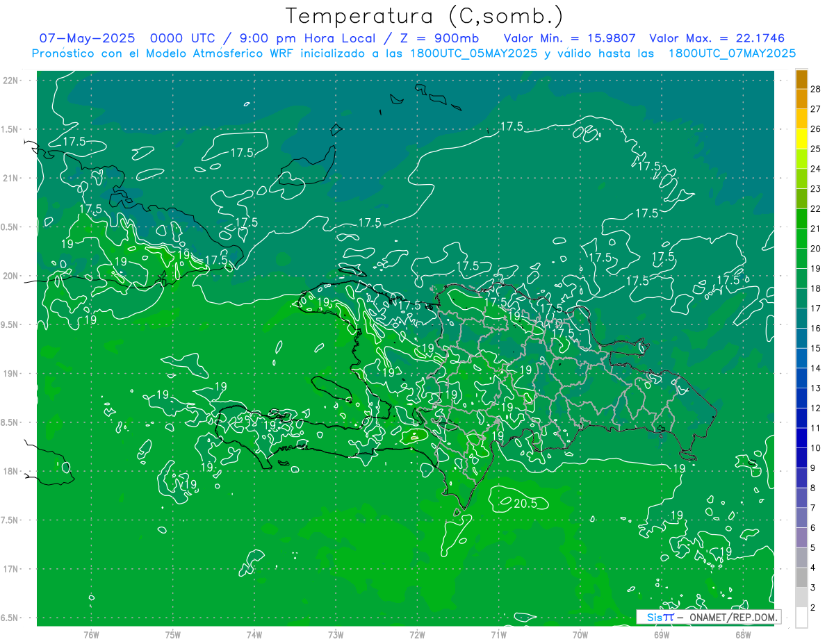This screenshot has width=834, height=644.
Task: Select the date text '07-May-2025'
Action: [x=87, y=38]
